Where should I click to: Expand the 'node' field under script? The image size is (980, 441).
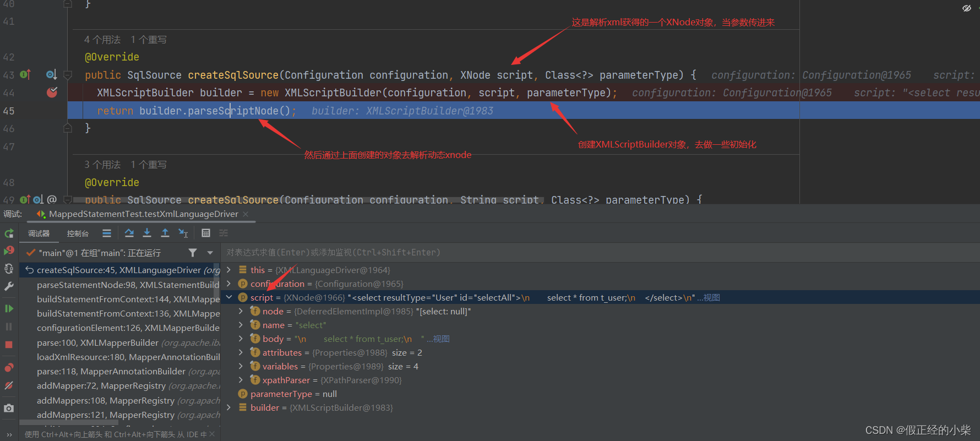[x=241, y=311]
